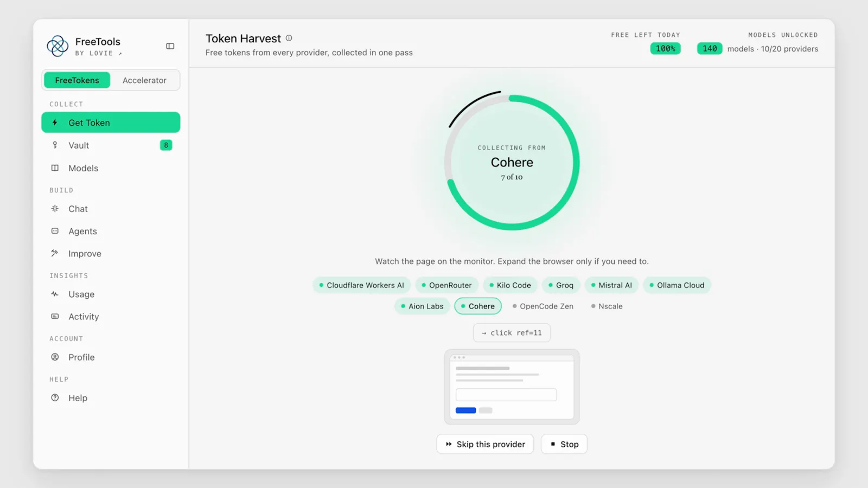The width and height of the screenshot is (868, 488).
Task: Switch to the FreeTokens tab
Action: [x=77, y=80]
